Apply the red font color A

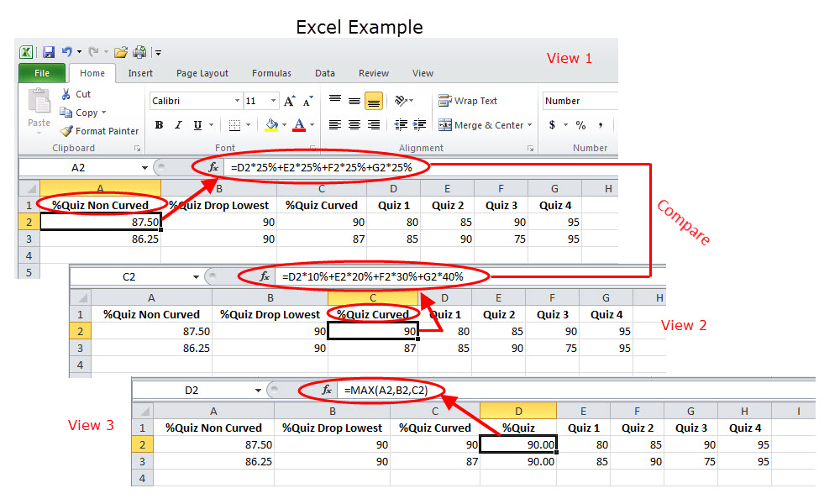click(300, 125)
